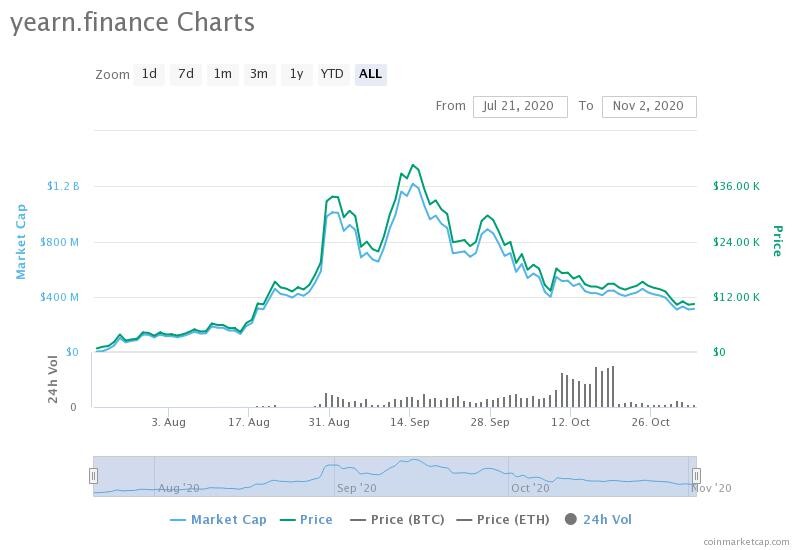Toggle the Market Cap legend series
Screen dimensions: 800x550
click(x=218, y=520)
